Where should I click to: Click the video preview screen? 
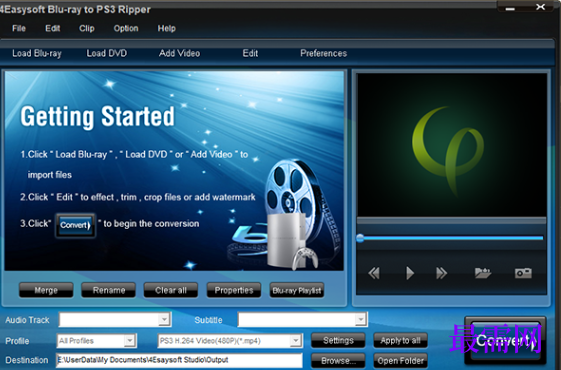click(x=452, y=145)
